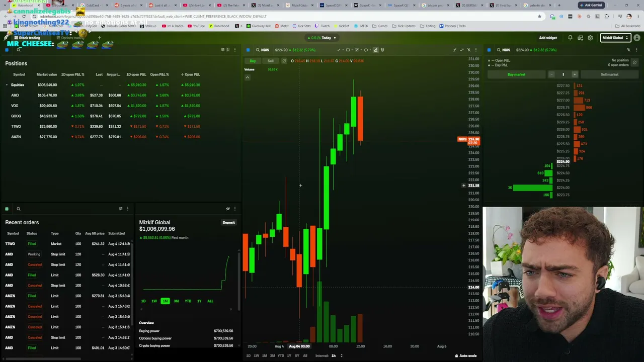644x362 pixels.
Task: Open the Recent orders widget three-dot menu
Action: point(127,209)
